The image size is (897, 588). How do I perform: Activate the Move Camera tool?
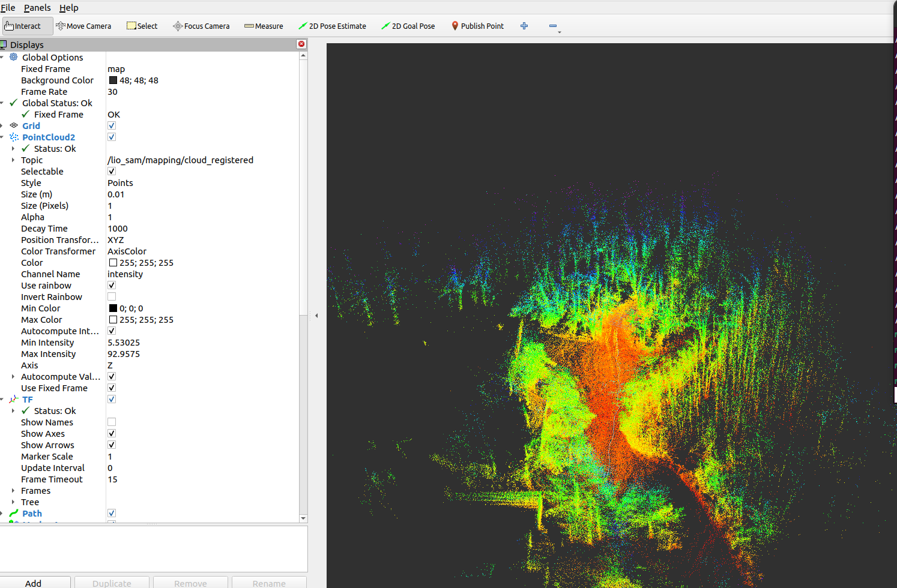[x=83, y=26]
